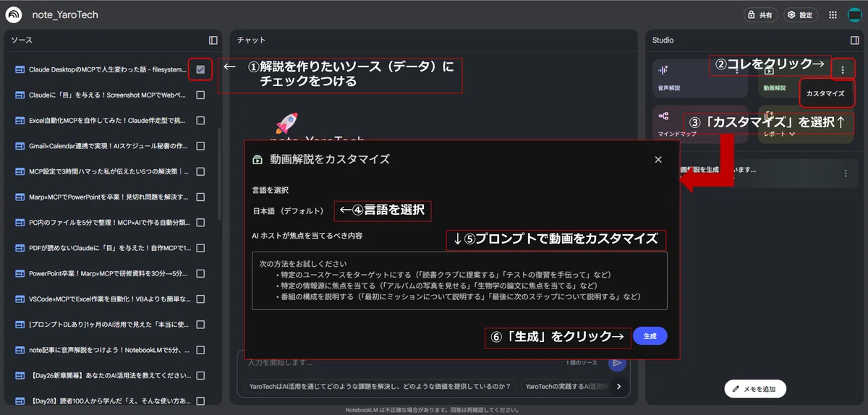Uncheck the Claude Desktopの MCP source
The width and height of the screenshot is (868, 415).
[200, 70]
